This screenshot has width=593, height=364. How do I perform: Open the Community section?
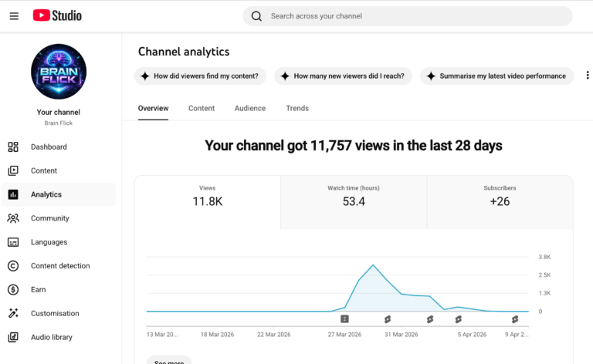tap(49, 218)
